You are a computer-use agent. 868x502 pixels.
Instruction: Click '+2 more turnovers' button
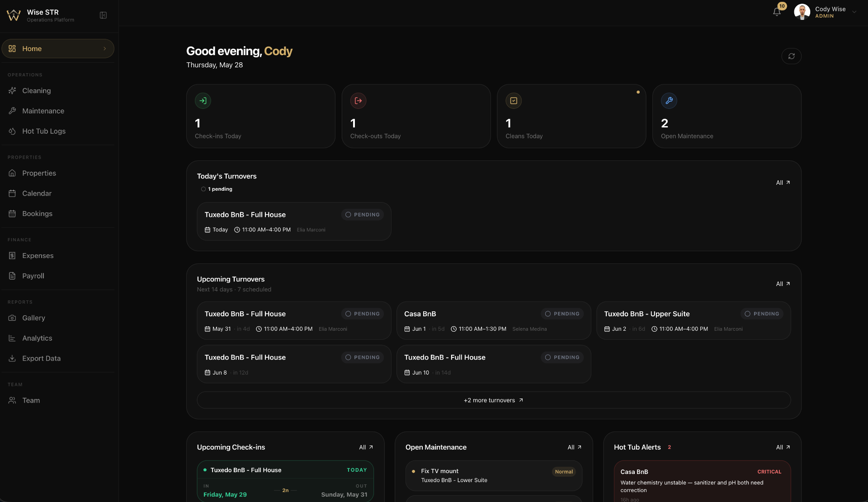point(494,400)
